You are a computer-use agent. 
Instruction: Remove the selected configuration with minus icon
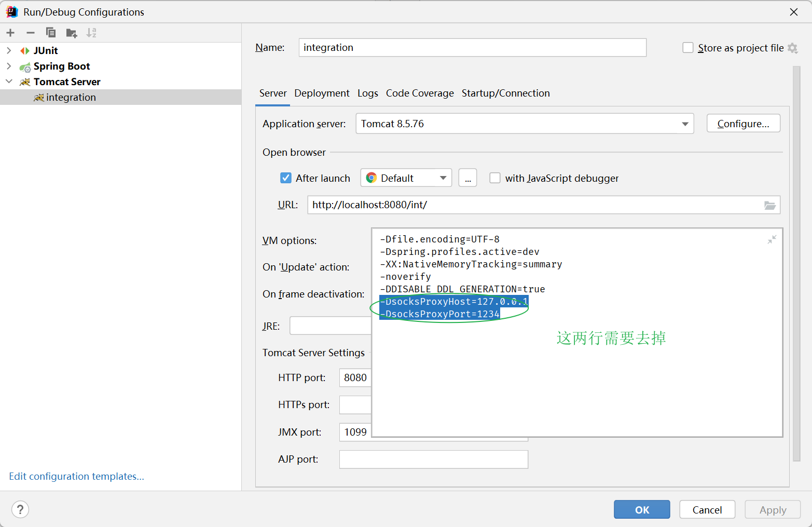tap(30, 32)
